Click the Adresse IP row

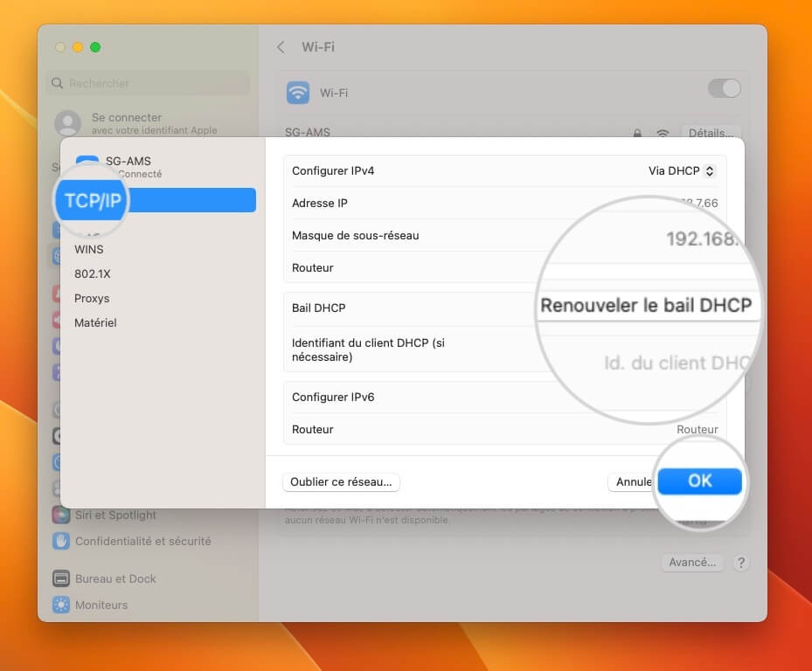pos(504,203)
